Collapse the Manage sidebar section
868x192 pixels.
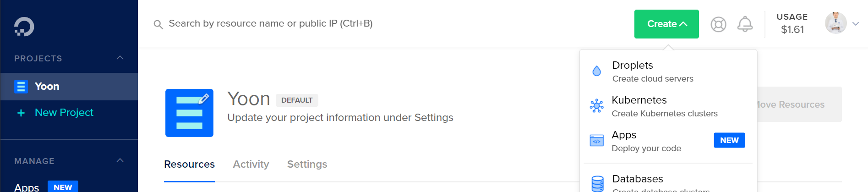(x=120, y=161)
